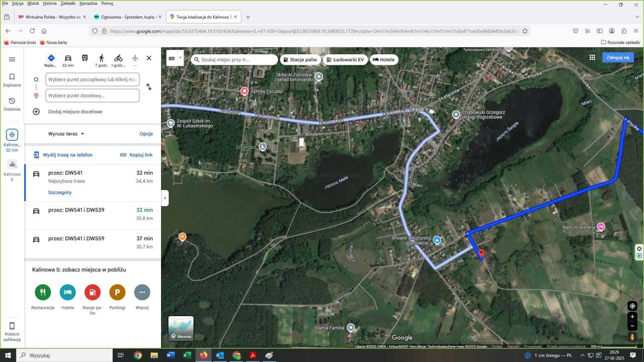Show your location on map
Image resolution: width=644 pixels, height=362 pixels.
(632, 306)
